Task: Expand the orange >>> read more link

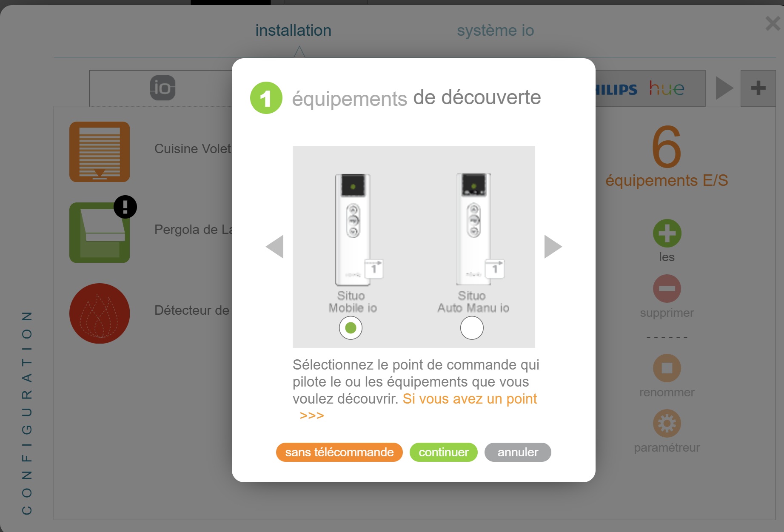Action: coord(312,415)
